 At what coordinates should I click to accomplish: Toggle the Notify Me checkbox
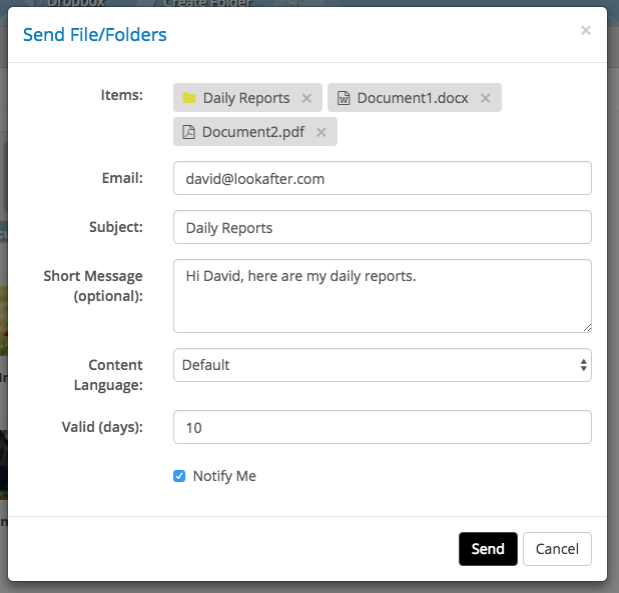pyautogui.click(x=180, y=476)
